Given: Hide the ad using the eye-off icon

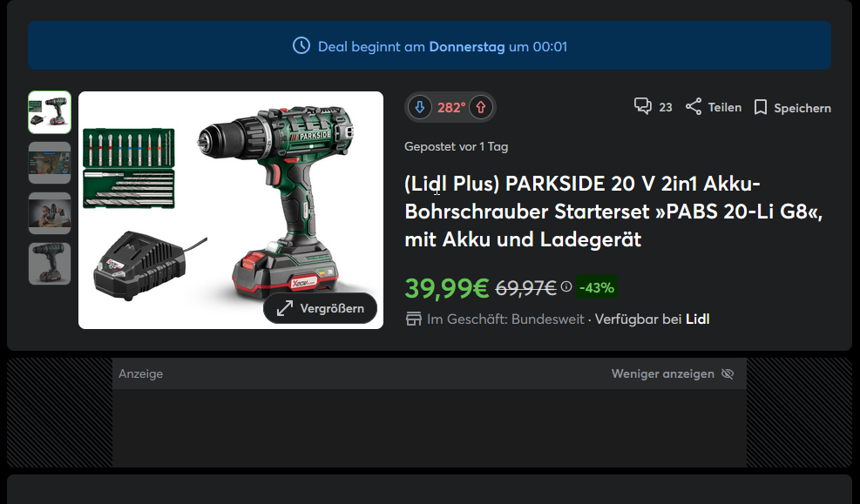Looking at the screenshot, I should pyautogui.click(x=728, y=373).
